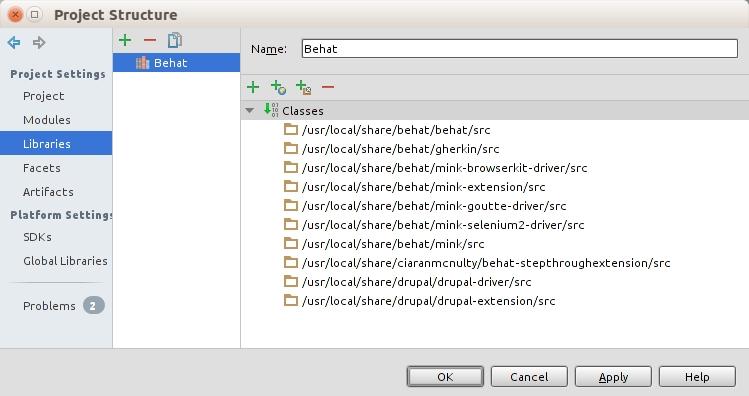Click inside the Name input field
The image size is (749, 396).
click(x=520, y=49)
